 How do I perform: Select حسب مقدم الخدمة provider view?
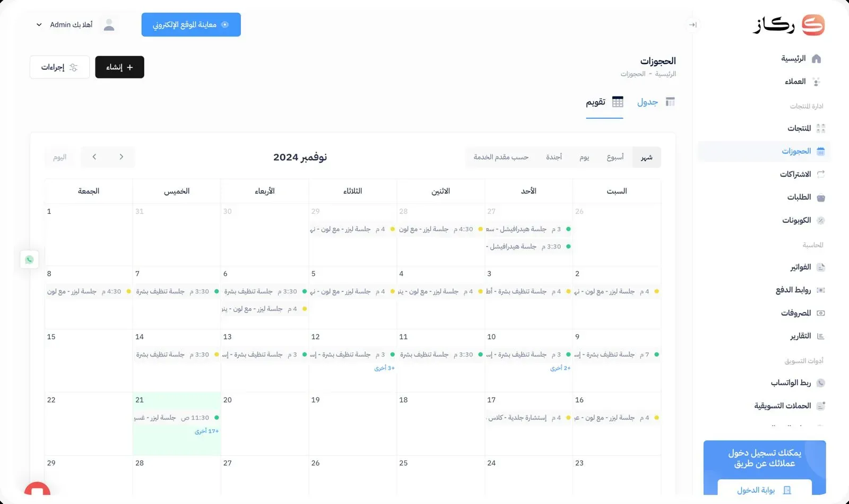point(501,157)
